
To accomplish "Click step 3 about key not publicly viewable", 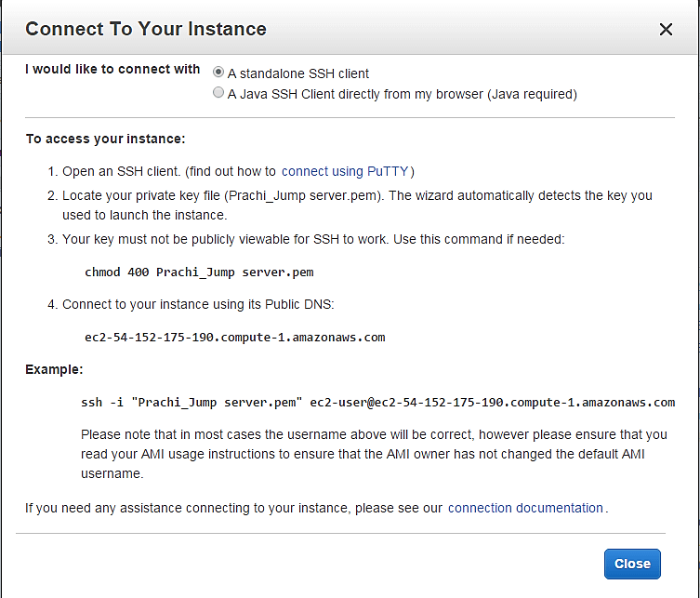I will pyautogui.click(x=312, y=239).
